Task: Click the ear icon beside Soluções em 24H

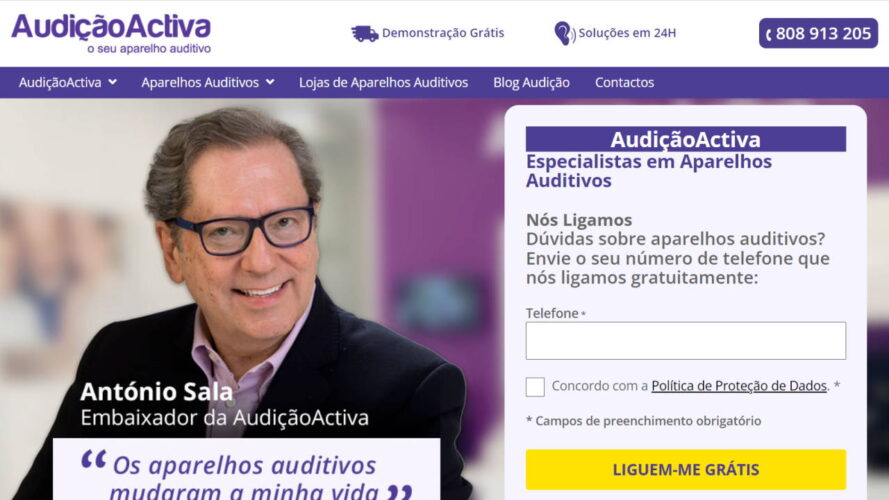Action: [x=564, y=33]
